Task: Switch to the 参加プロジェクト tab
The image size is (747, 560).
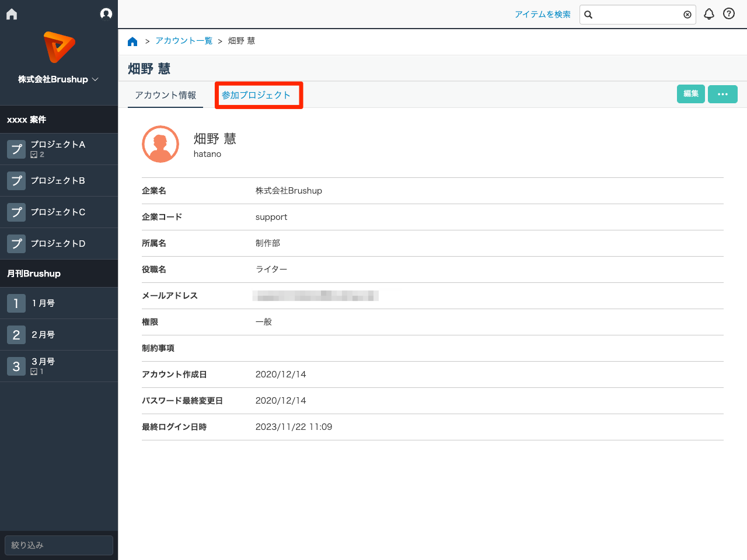Action: [x=256, y=95]
